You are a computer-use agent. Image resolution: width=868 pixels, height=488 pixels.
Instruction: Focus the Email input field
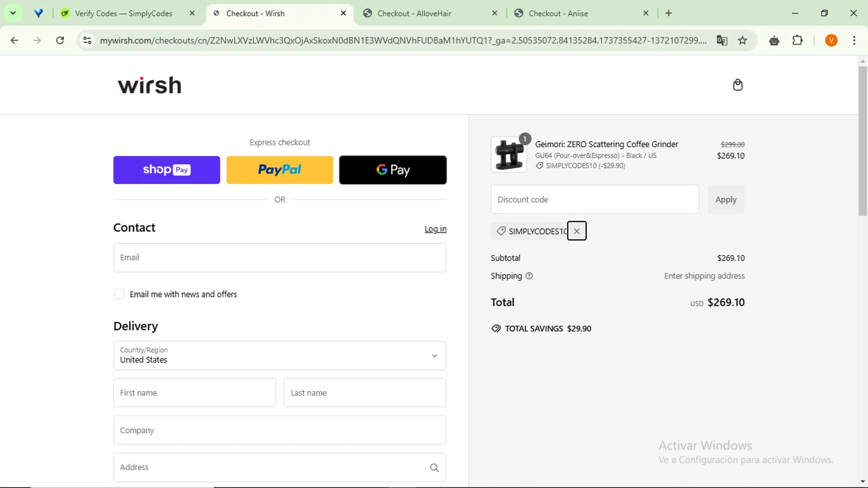pyautogui.click(x=279, y=258)
